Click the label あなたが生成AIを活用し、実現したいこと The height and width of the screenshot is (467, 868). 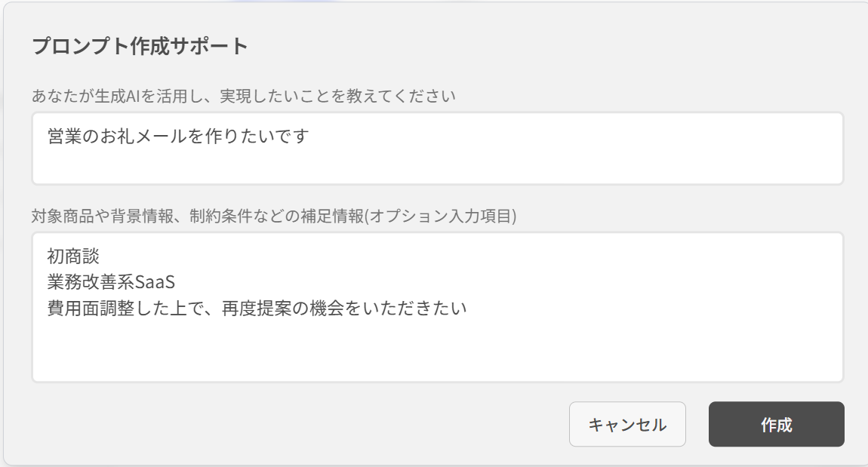243,97
